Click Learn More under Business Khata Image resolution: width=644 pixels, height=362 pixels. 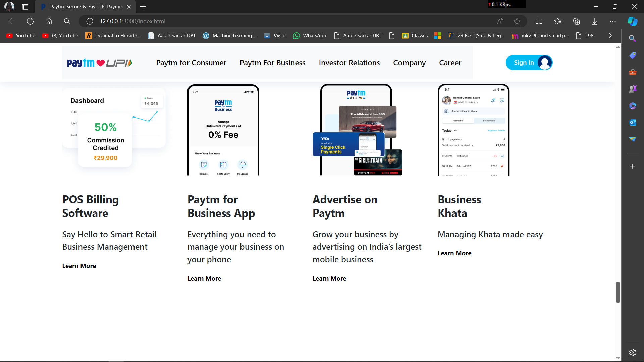(454, 253)
